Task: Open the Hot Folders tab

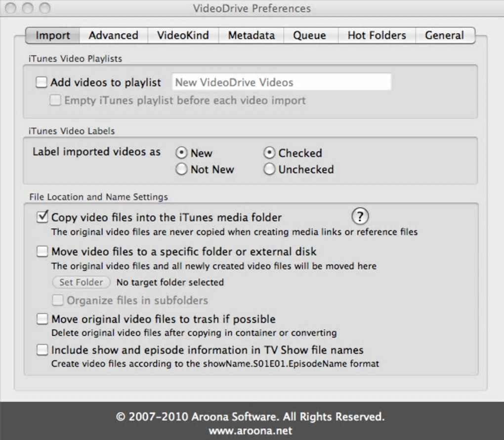Action: tap(377, 36)
